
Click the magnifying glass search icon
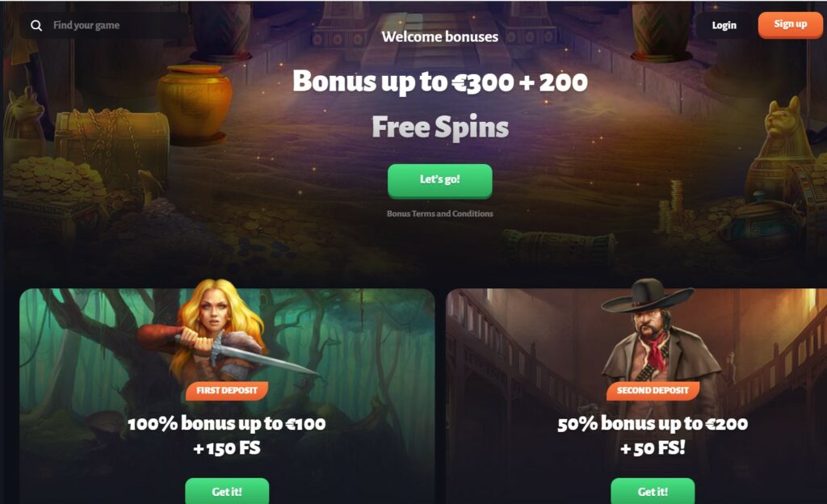pos(36,25)
